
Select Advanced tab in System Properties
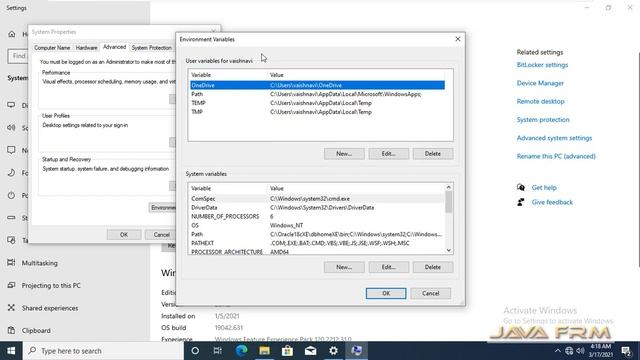point(114,47)
